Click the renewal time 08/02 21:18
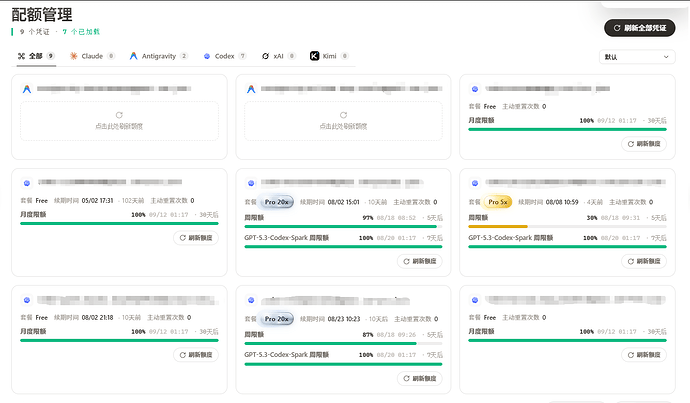Image resolution: width=690 pixels, height=403 pixels. [x=97, y=317]
